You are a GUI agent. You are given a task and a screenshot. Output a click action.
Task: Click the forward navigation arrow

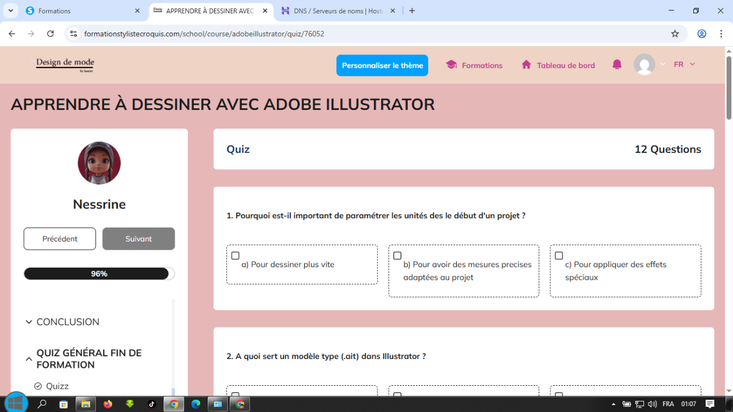point(31,34)
